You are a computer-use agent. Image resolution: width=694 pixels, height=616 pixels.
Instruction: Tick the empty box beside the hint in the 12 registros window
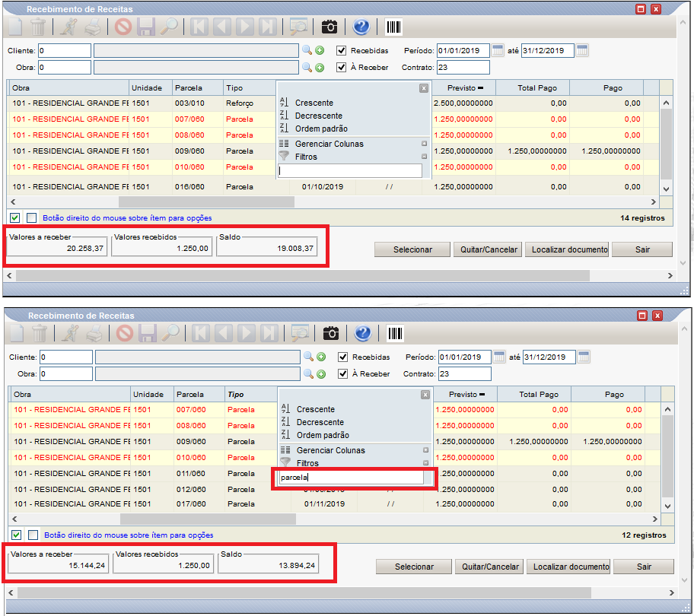33,535
